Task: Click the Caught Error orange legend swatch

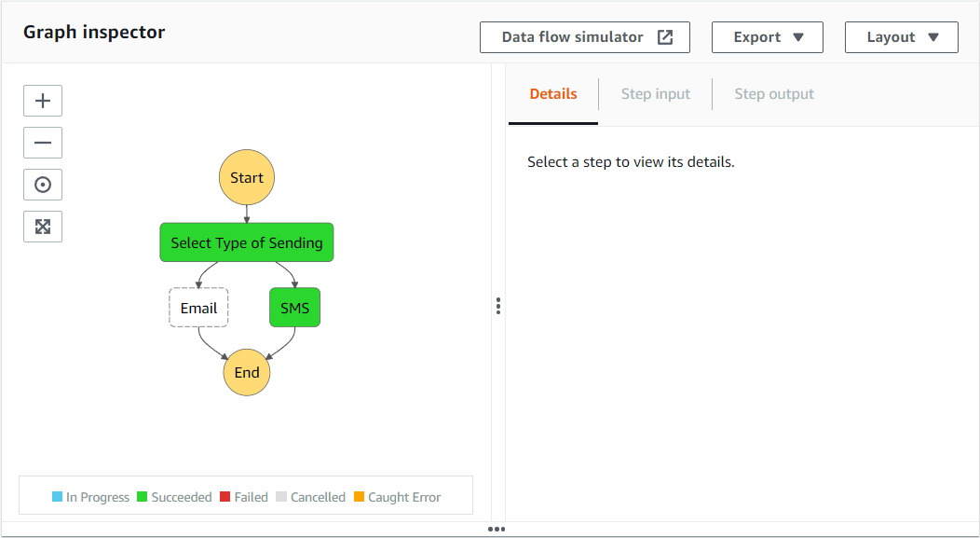Action: (359, 497)
